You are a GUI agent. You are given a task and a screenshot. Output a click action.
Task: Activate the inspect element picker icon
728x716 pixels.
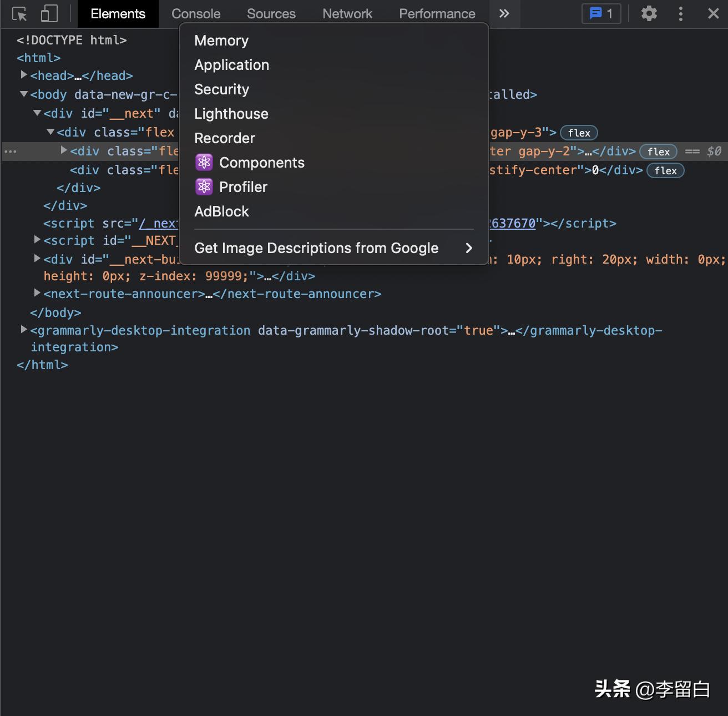click(19, 14)
